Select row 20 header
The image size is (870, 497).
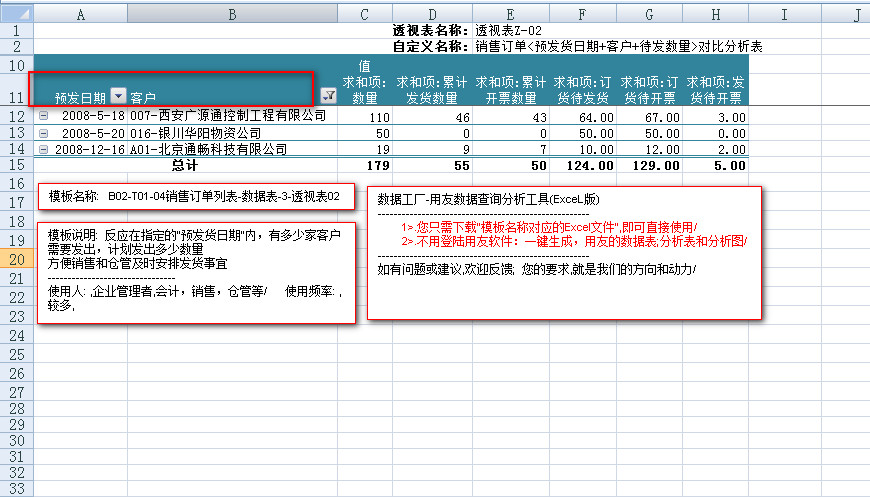click(16, 258)
